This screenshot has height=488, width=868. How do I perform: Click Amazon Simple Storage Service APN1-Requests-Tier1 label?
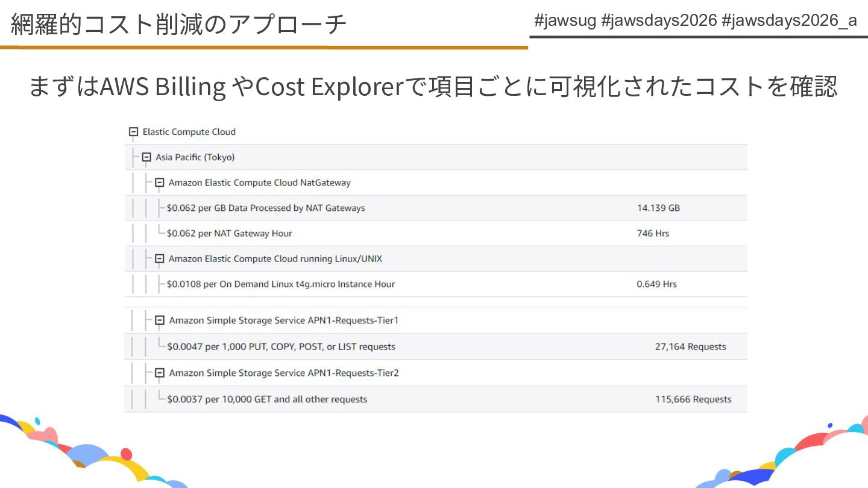coord(284,321)
